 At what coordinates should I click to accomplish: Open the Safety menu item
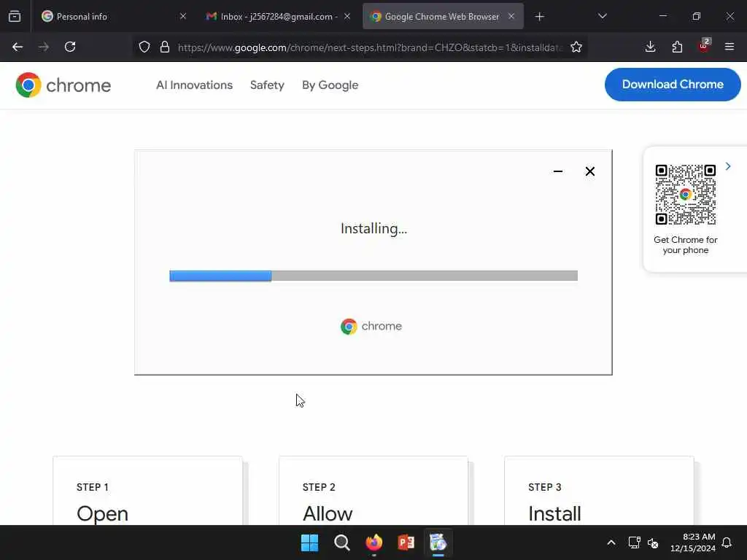(x=267, y=85)
